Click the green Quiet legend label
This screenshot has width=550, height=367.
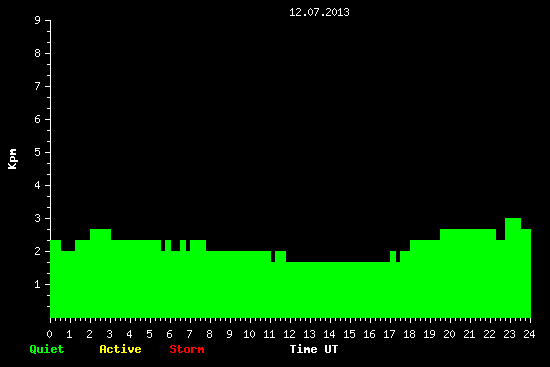coord(47,349)
